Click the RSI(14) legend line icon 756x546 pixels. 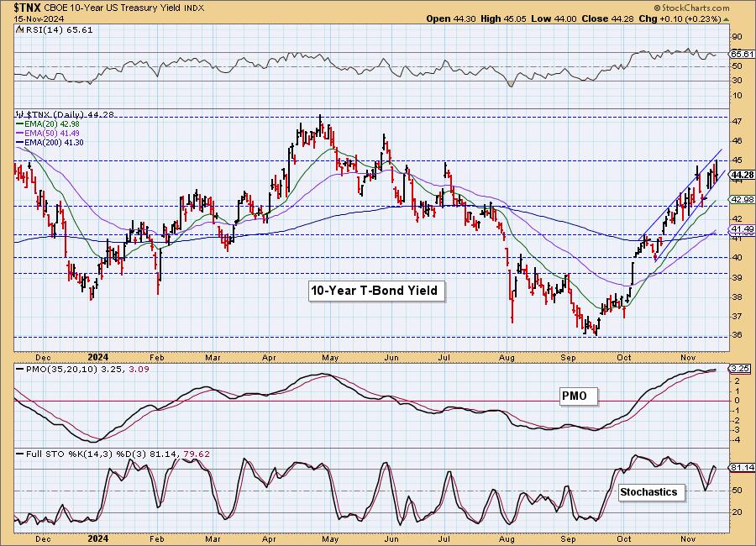18,29
